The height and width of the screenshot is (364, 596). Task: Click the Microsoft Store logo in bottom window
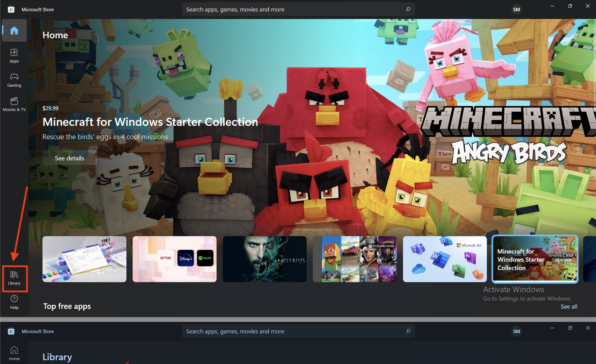coord(11,331)
